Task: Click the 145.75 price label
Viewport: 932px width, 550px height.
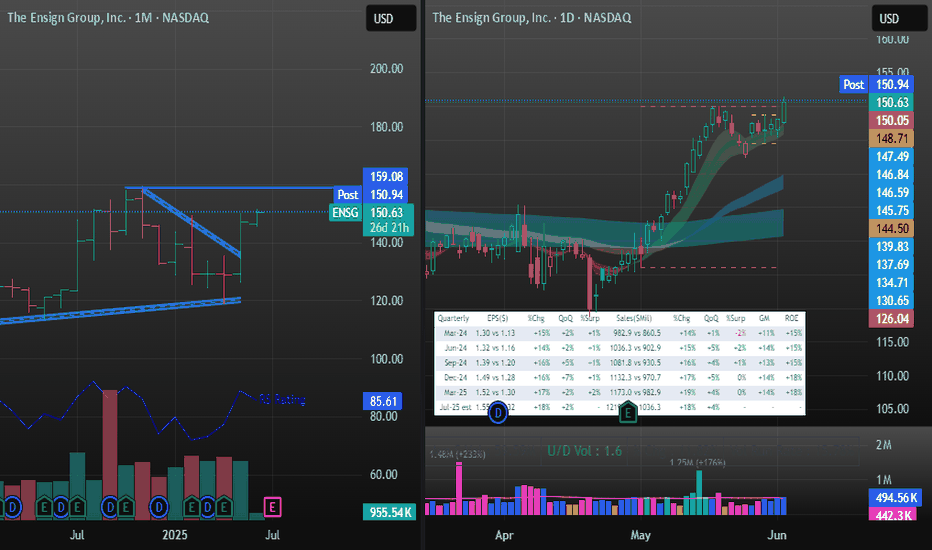Action: click(892, 210)
